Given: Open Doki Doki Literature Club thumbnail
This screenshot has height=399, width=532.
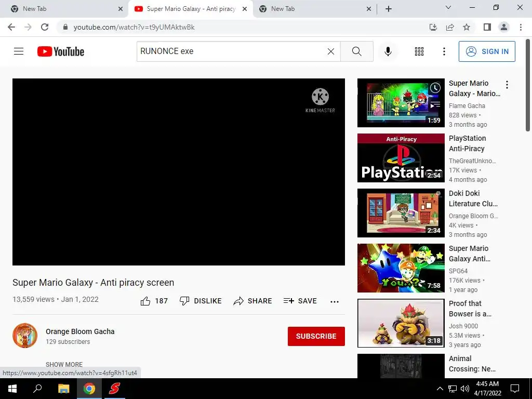Looking at the screenshot, I should click(x=401, y=212).
